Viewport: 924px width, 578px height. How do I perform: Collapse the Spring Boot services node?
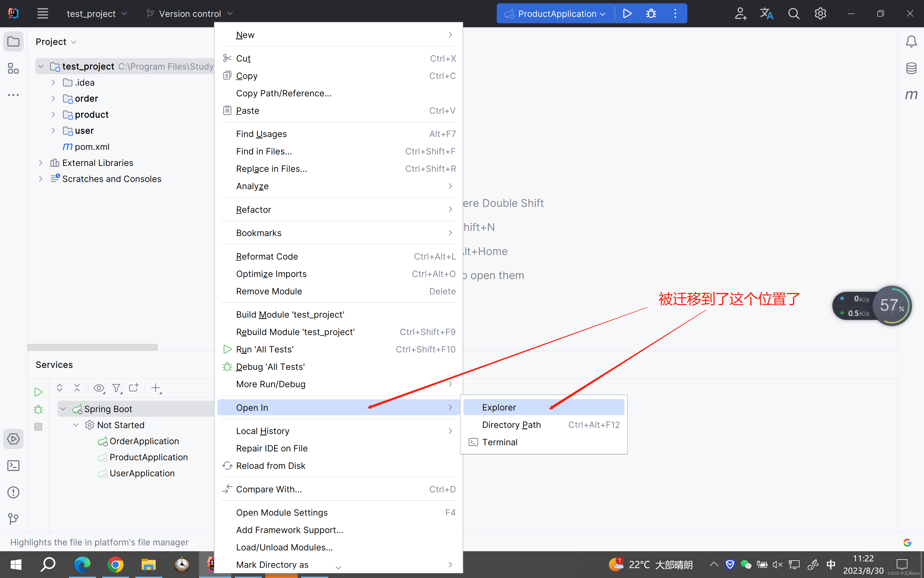[63, 409]
